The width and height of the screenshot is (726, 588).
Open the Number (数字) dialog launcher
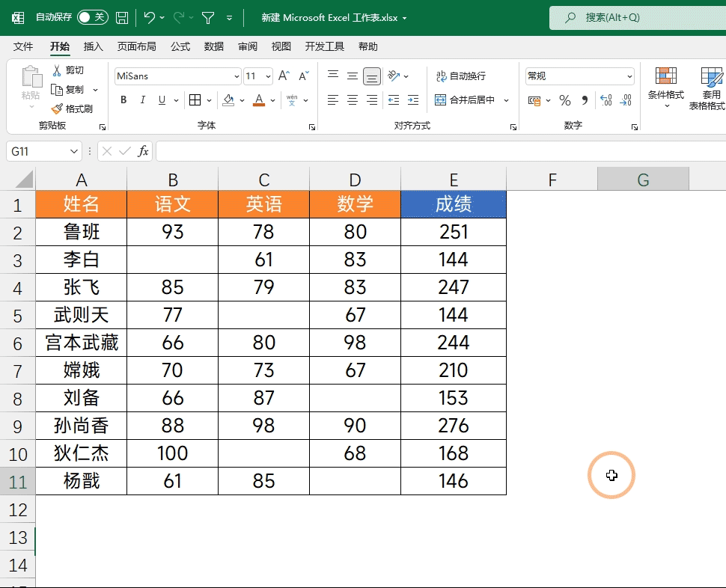pyautogui.click(x=635, y=127)
